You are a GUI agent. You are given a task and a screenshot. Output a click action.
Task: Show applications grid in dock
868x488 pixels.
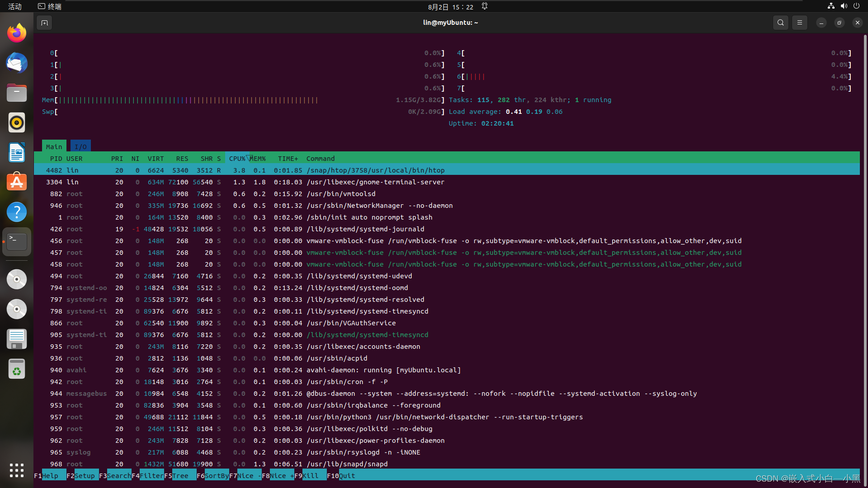tap(17, 470)
